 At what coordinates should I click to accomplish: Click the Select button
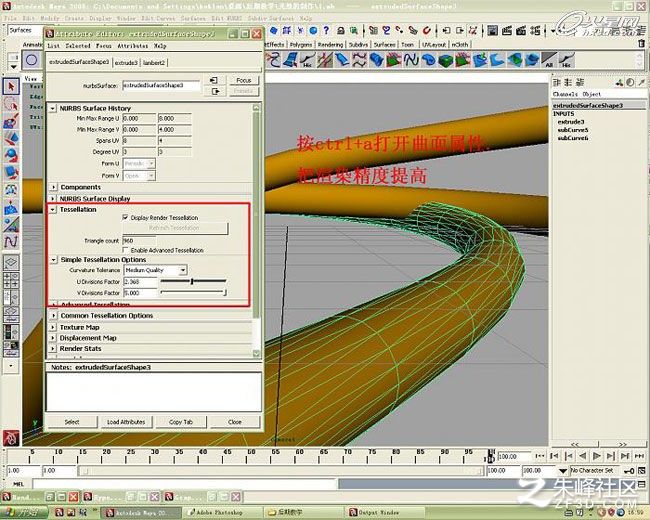[72, 422]
